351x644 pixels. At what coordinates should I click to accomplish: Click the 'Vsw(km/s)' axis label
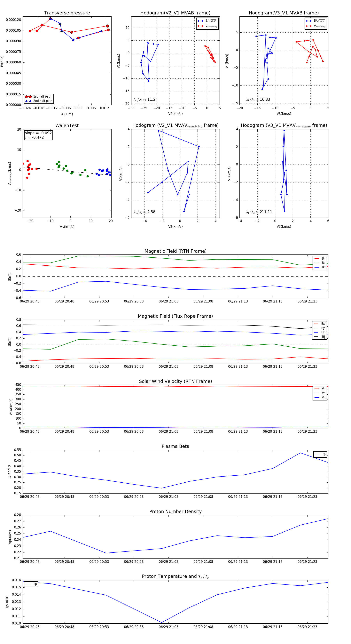[11, 407]
